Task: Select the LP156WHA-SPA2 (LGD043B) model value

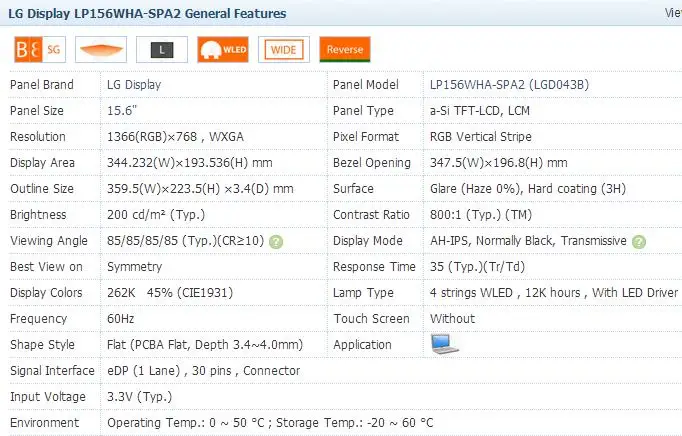Action: (x=509, y=84)
